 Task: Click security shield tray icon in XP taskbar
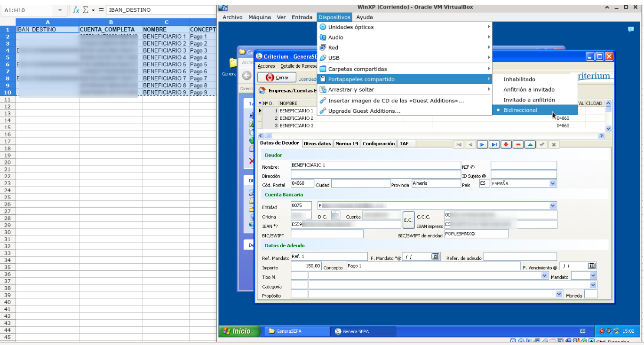click(602, 331)
